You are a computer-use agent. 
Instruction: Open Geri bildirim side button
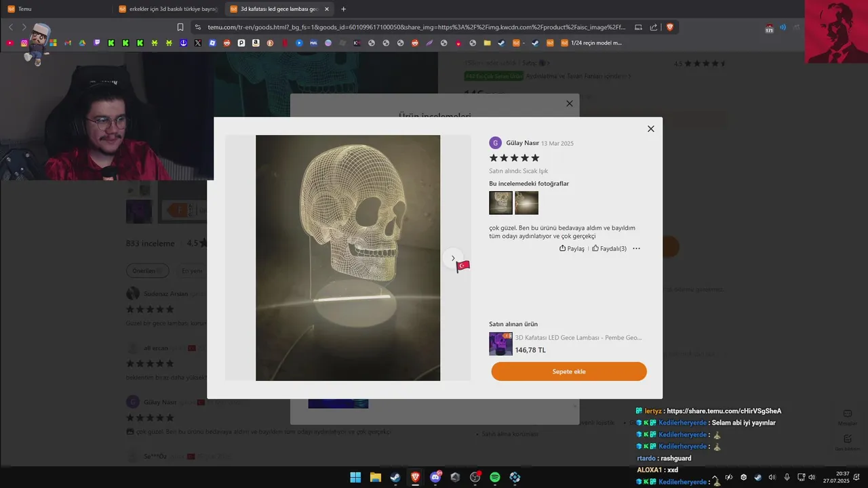847,442
